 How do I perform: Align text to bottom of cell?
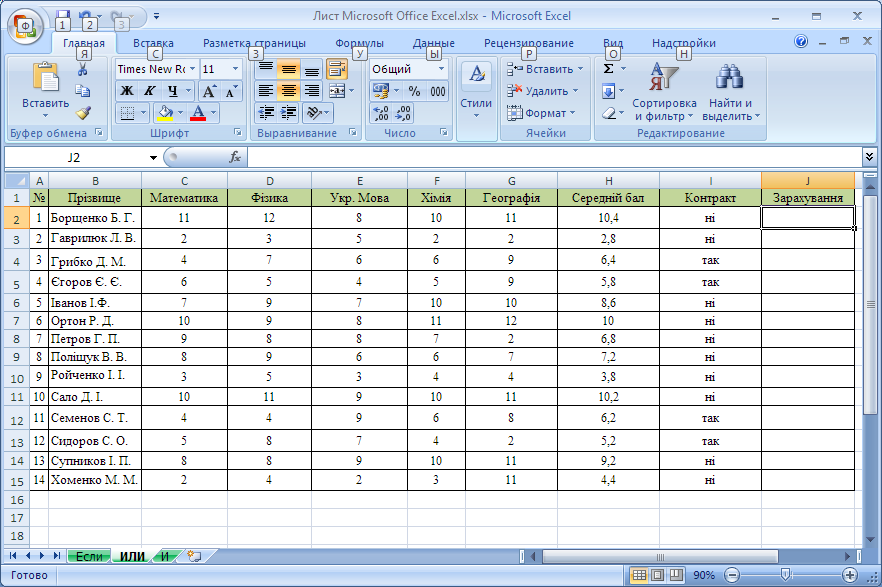pos(311,69)
